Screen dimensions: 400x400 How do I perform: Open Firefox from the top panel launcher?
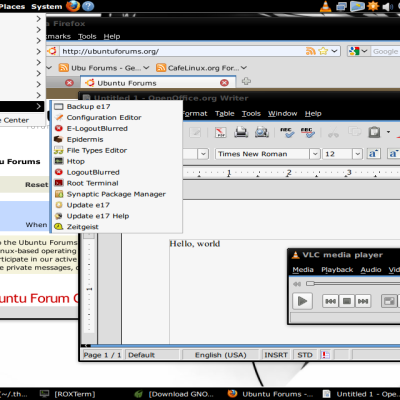pos(73,6)
